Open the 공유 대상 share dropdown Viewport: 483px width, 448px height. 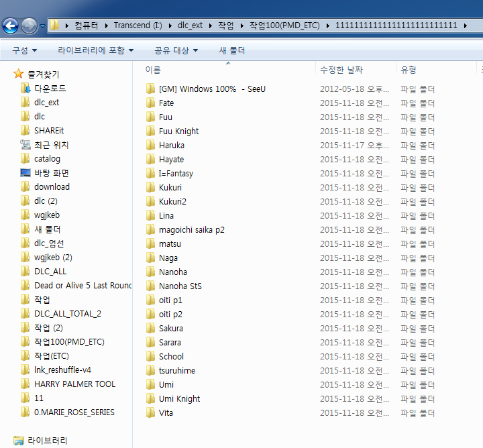[x=176, y=50]
